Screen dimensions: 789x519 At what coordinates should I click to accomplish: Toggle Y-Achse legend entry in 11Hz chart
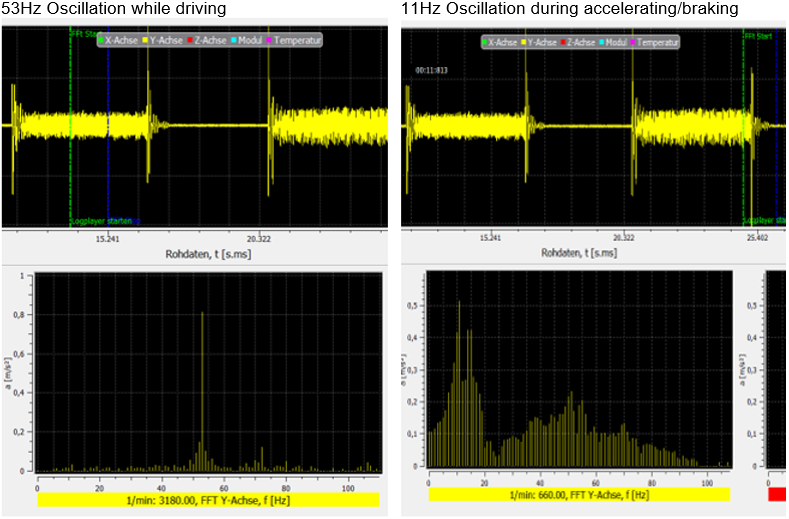point(539,42)
